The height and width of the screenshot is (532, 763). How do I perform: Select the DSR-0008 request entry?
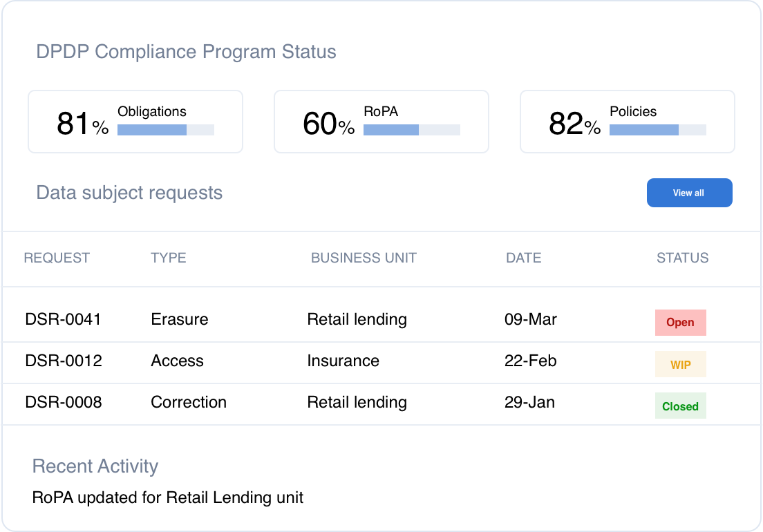coord(64,402)
